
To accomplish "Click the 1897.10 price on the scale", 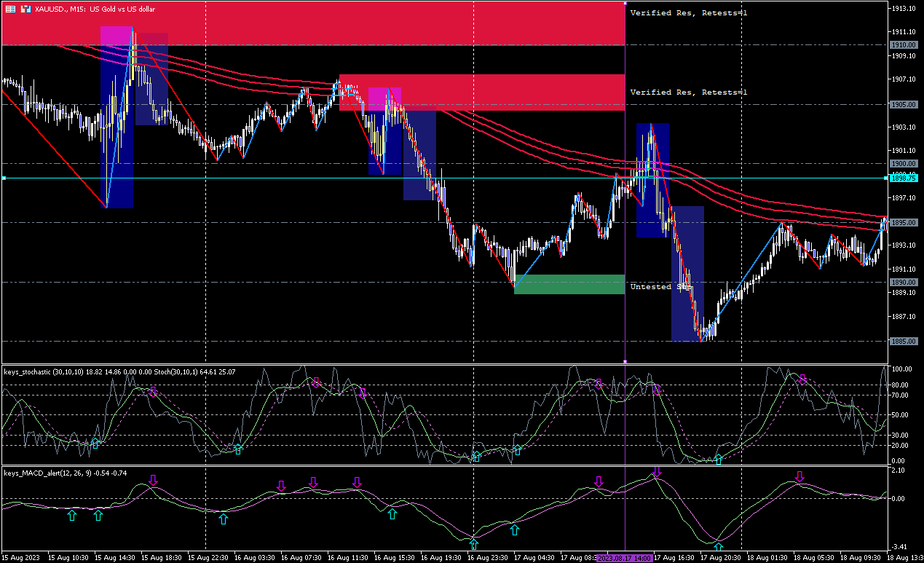I will (904, 198).
